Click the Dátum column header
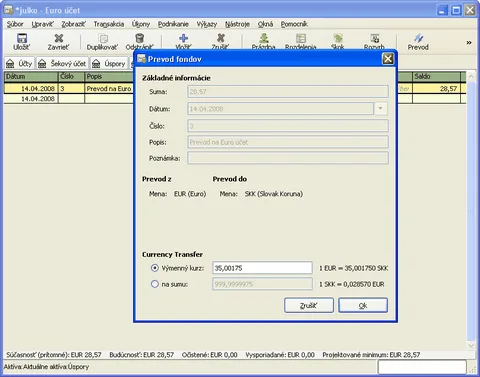 (31, 76)
